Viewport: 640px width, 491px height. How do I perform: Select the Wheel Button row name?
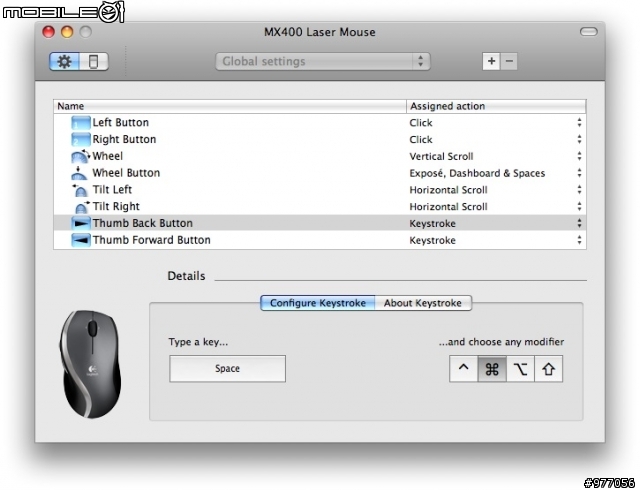(x=126, y=173)
